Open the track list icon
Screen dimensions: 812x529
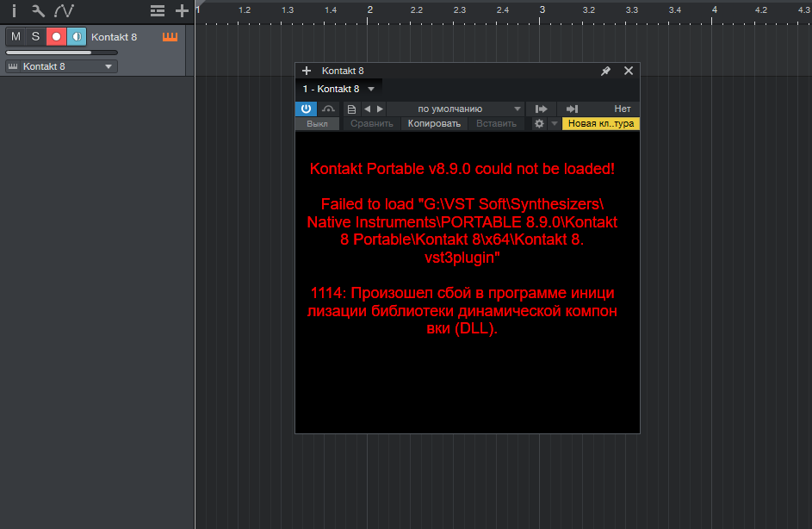point(157,10)
